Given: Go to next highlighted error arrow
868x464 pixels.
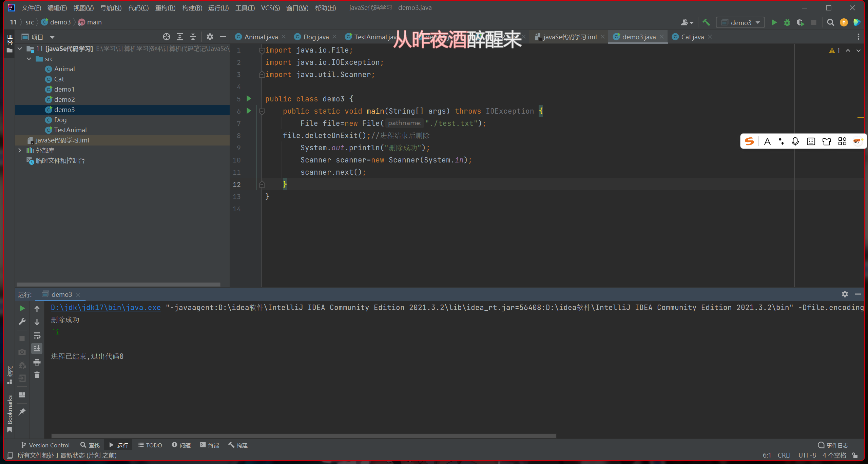Looking at the screenshot, I should [859, 51].
